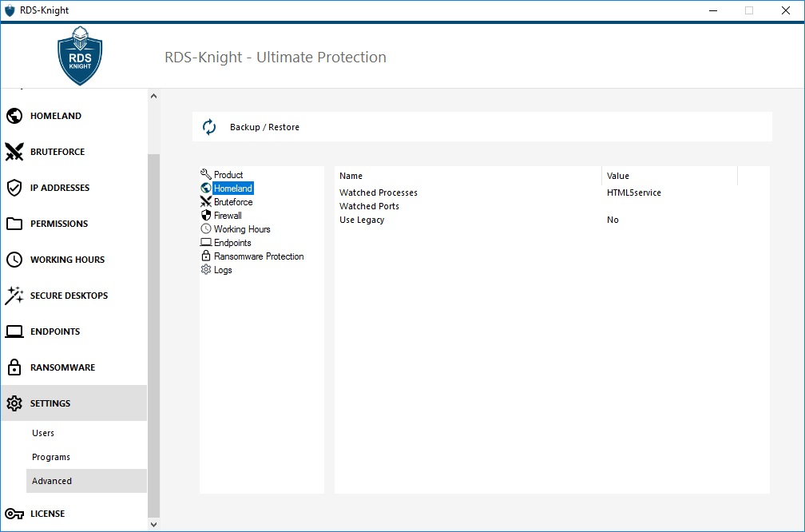
Task: Open the Users settings sub-item
Action: (x=43, y=433)
